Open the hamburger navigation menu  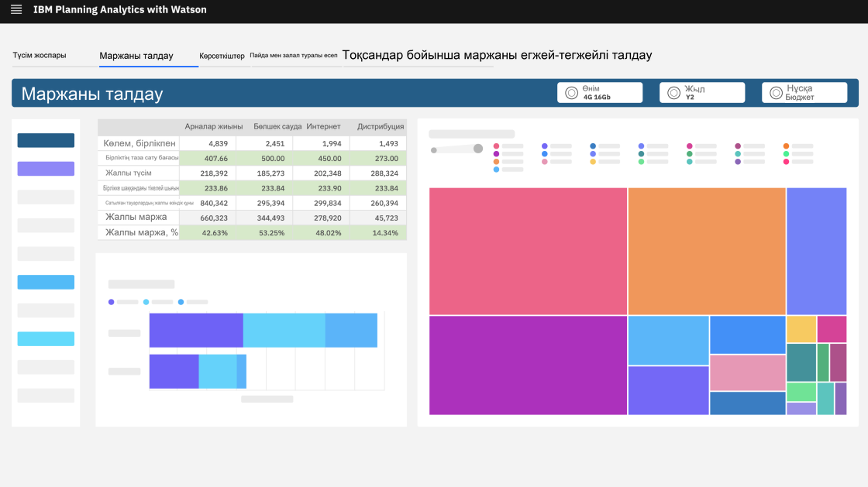(x=16, y=9)
